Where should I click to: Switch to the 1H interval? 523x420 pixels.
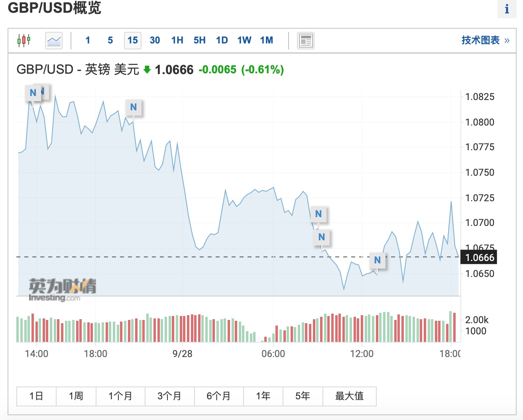[177, 40]
